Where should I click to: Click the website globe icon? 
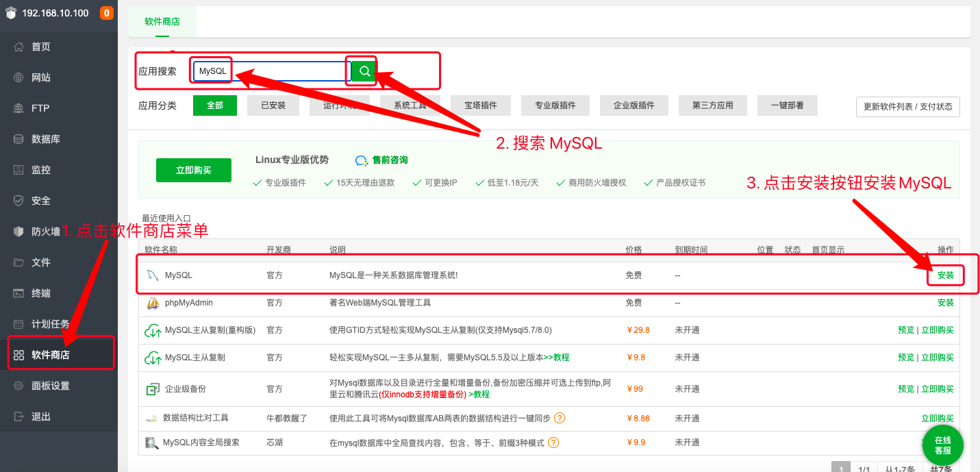click(19, 77)
